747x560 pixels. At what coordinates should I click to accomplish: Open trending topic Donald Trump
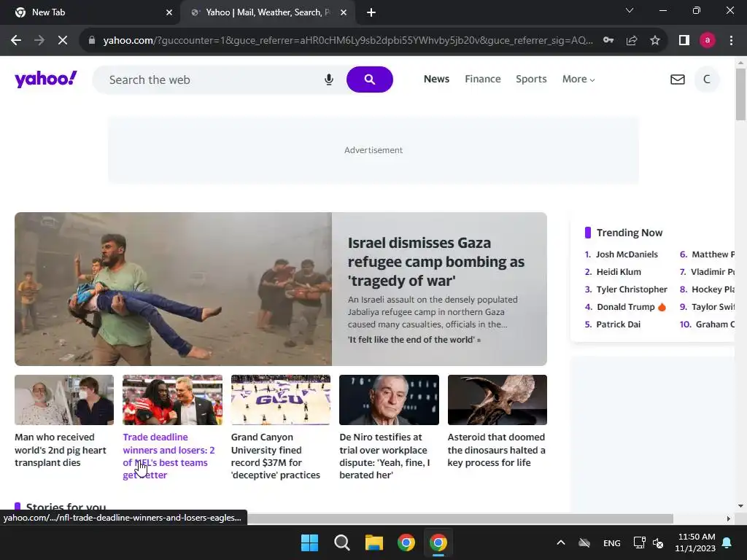(625, 307)
